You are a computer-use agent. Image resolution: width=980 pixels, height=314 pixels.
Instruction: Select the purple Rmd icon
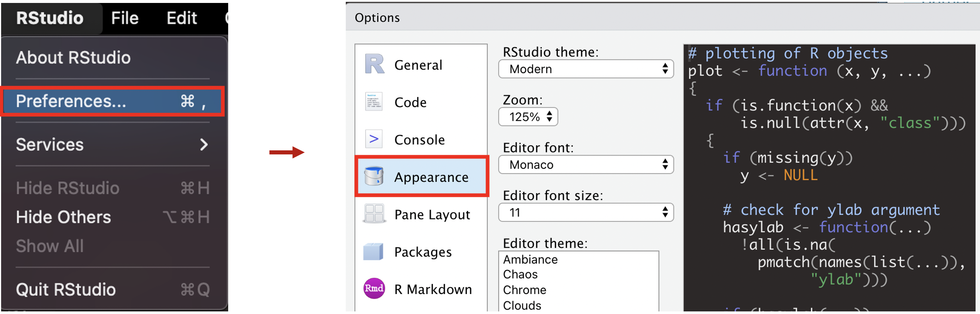point(374,289)
